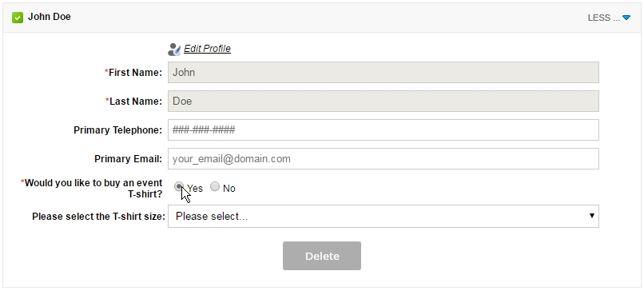Select the Yes radio button for event T-shirt
The width and height of the screenshot is (644, 291).
point(179,186)
